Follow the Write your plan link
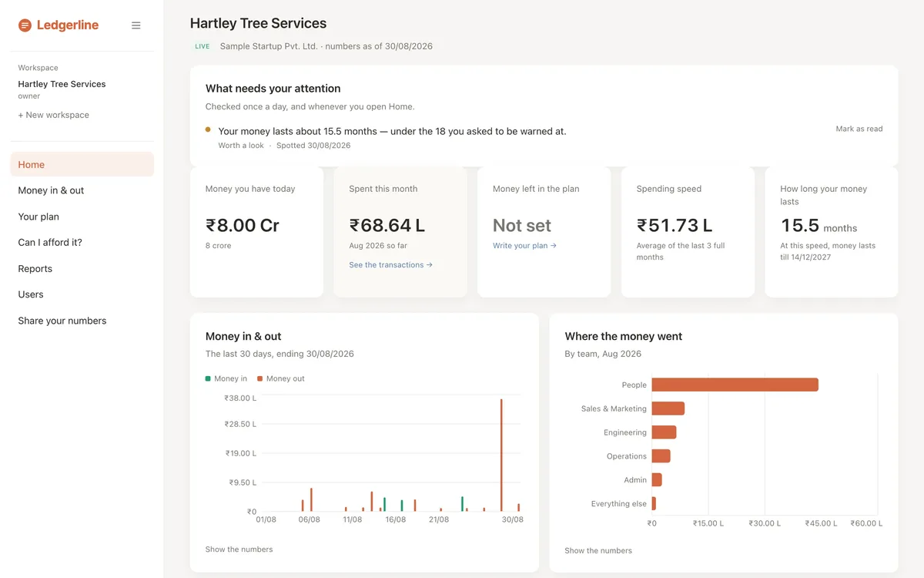 pos(524,245)
